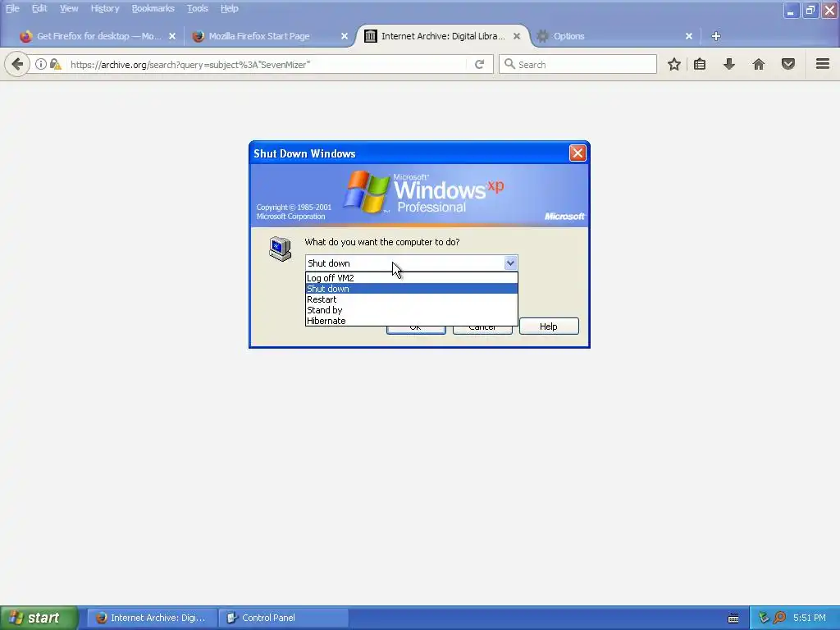Viewport: 840px width, 630px height.
Task: Click the padlock warning icon in address bar
Action: coord(55,64)
